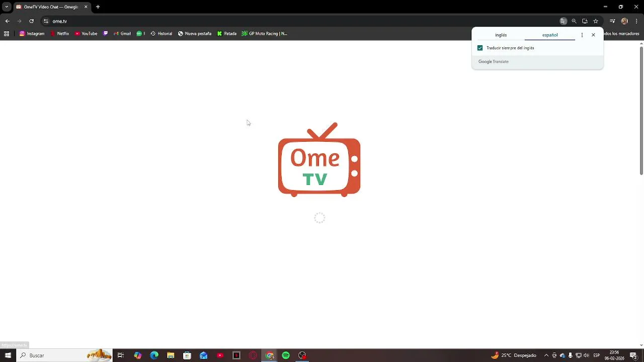
Task: Expand the tab search dropdown arrow
Action: (x=7, y=7)
